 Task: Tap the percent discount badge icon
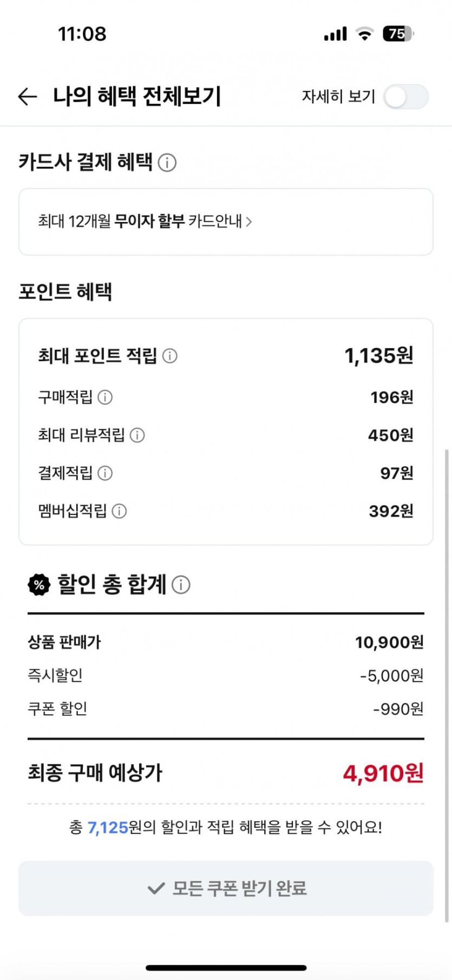click(39, 585)
